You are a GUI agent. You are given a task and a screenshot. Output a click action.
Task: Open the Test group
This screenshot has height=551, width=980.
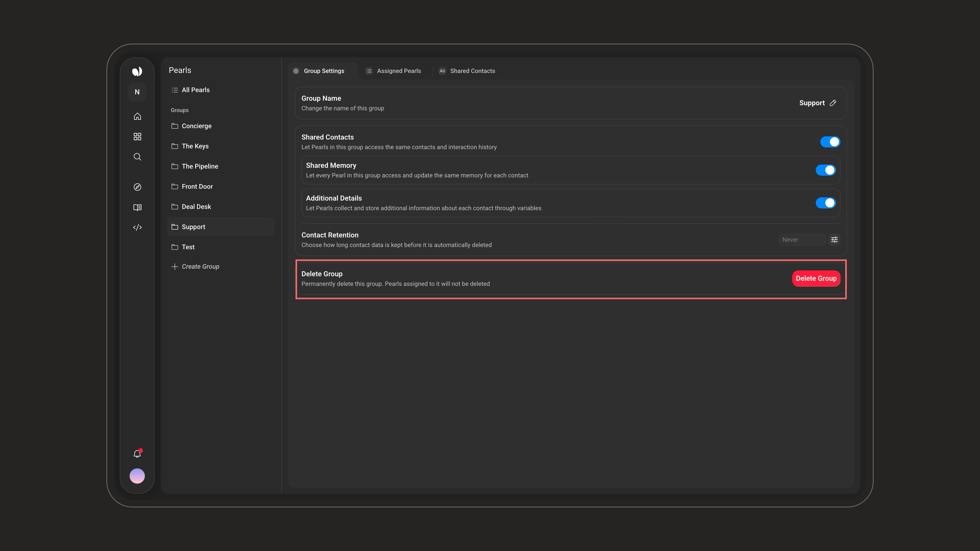pos(221,247)
